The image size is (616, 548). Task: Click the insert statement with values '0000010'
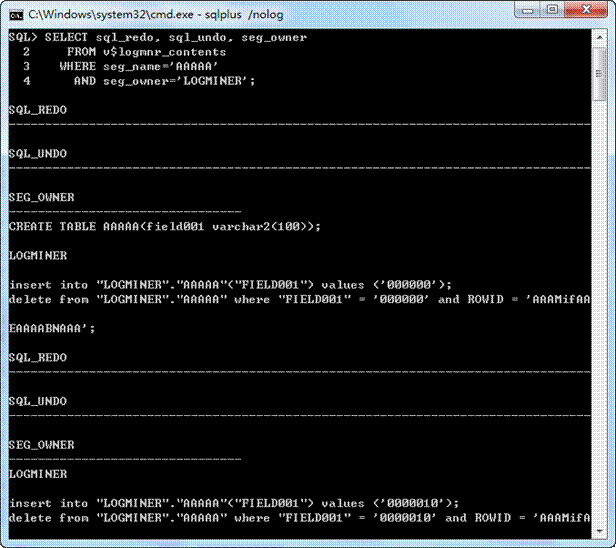tap(234, 503)
